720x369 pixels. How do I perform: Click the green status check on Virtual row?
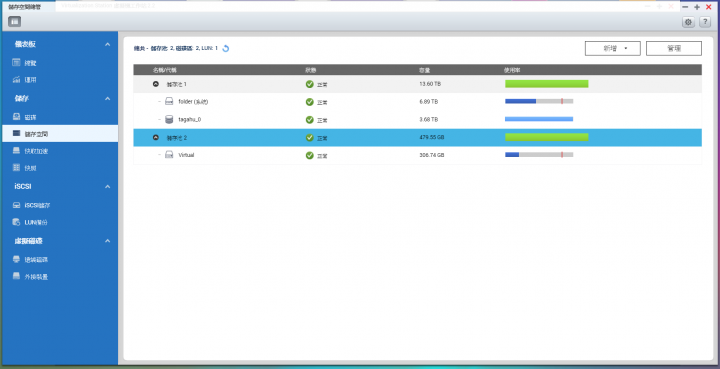[x=309, y=155]
